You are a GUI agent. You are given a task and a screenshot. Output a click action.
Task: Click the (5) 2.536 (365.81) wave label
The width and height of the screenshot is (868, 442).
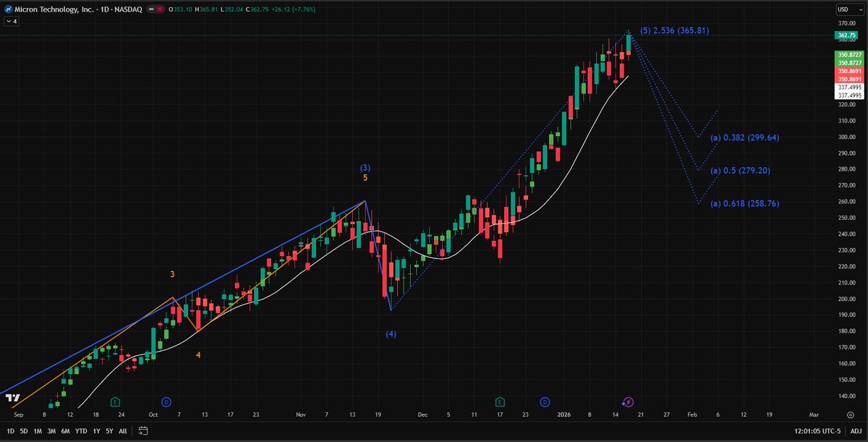(675, 30)
